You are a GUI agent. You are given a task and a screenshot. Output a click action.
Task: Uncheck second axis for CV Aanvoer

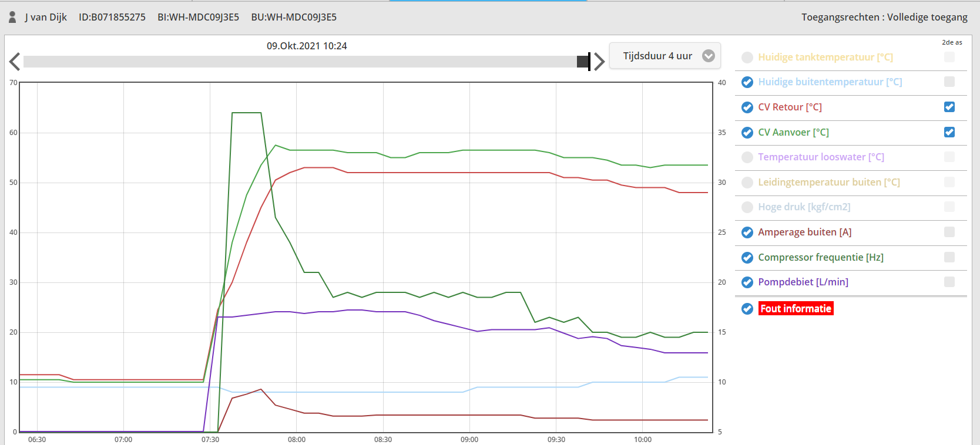tap(949, 132)
